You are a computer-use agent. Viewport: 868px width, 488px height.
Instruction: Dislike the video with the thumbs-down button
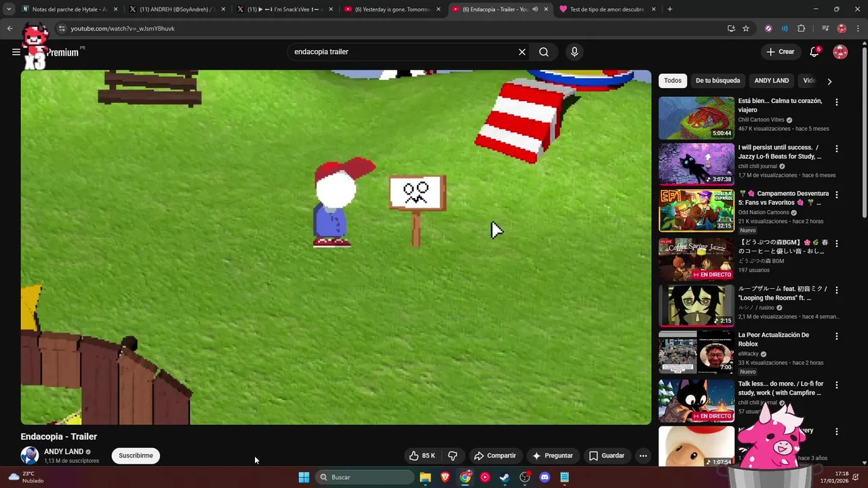tap(453, 455)
